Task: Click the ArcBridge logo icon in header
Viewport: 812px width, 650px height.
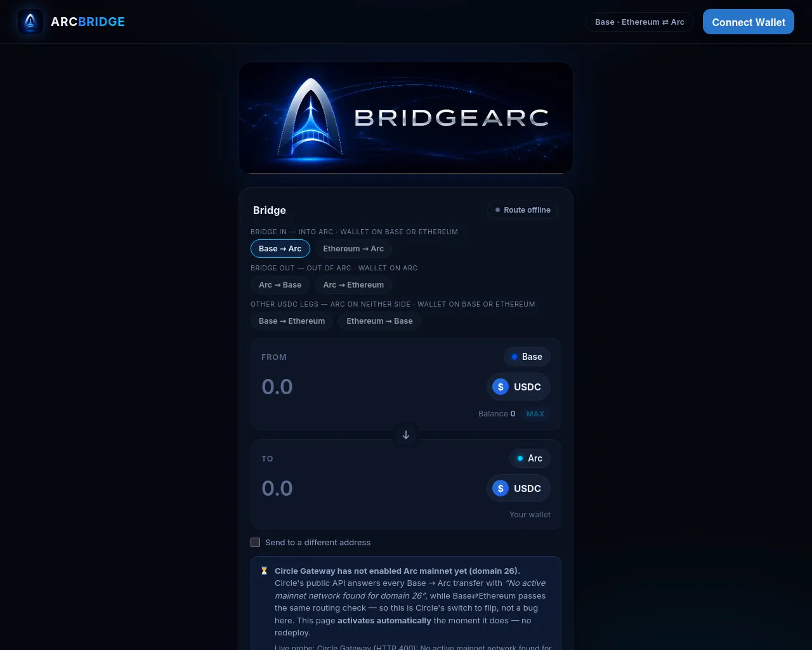Action: (x=30, y=22)
